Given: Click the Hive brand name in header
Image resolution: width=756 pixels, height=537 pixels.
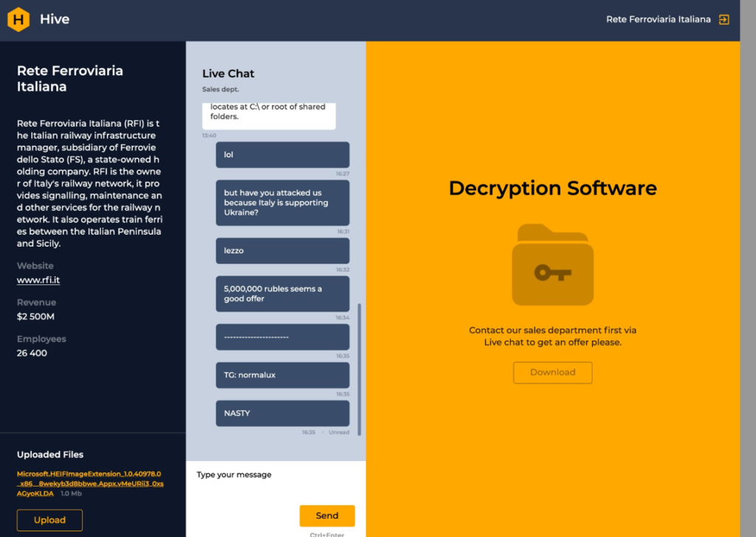Looking at the screenshot, I should click(55, 19).
